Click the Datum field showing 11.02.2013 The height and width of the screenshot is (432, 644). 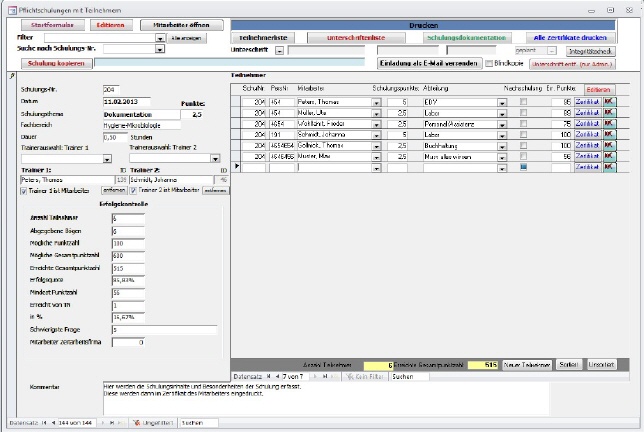pos(126,102)
